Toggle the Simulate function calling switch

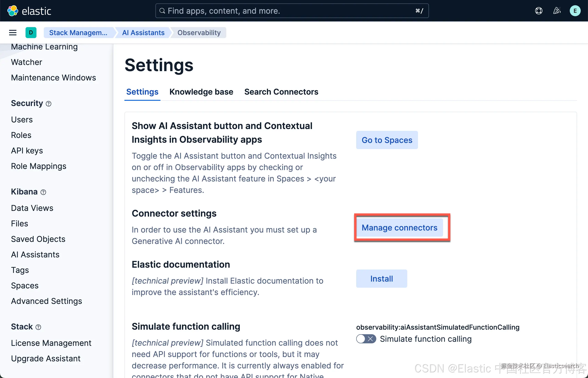click(x=366, y=339)
